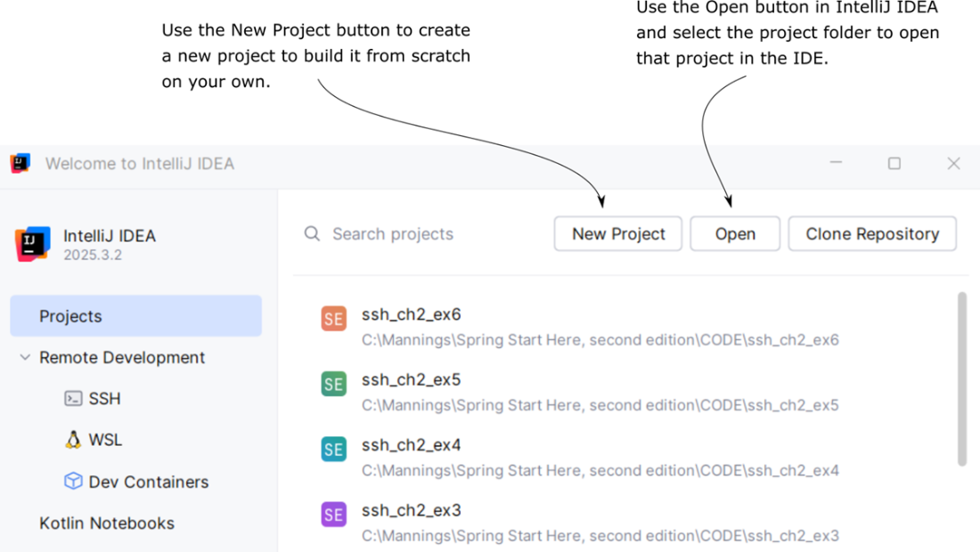Screen dimensions: 980x552
Task: Click the search magnifier icon
Action: 312,234
